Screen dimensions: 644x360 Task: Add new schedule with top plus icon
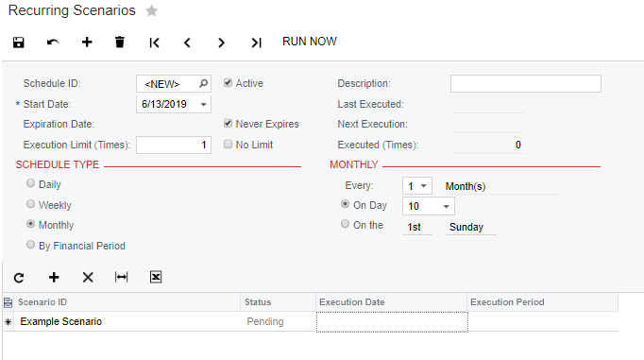(87, 43)
